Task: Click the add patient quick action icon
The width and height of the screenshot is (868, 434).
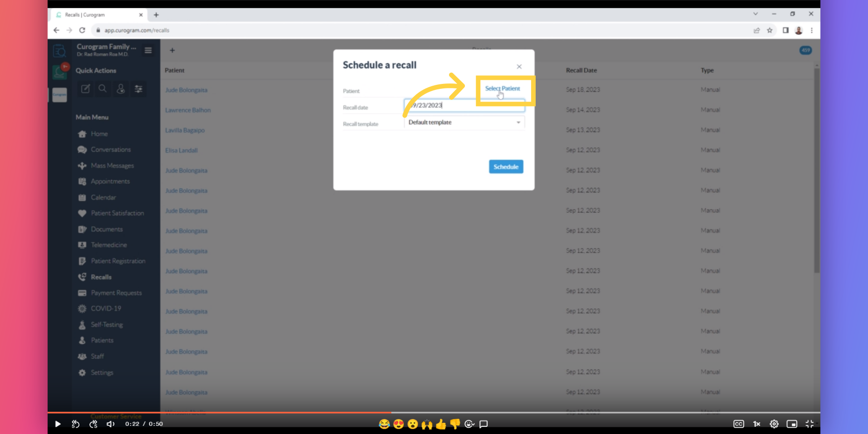Action: click(121, 89)
